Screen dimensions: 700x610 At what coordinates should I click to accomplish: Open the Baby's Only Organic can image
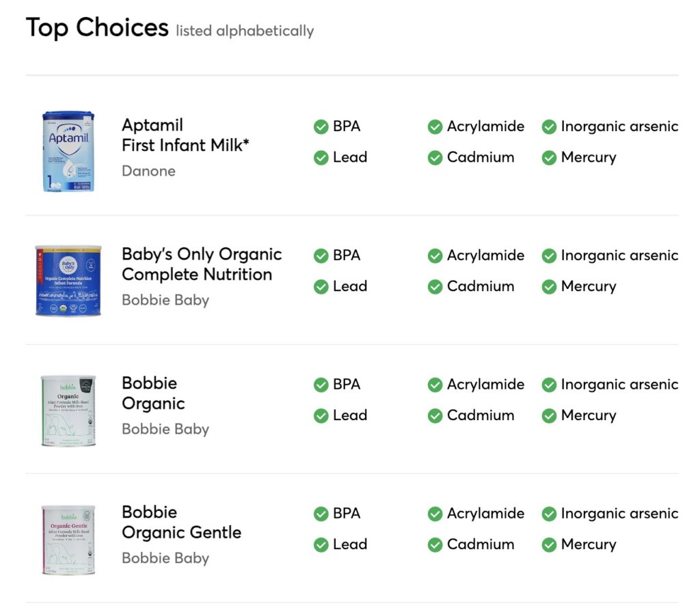coord(68,280)
